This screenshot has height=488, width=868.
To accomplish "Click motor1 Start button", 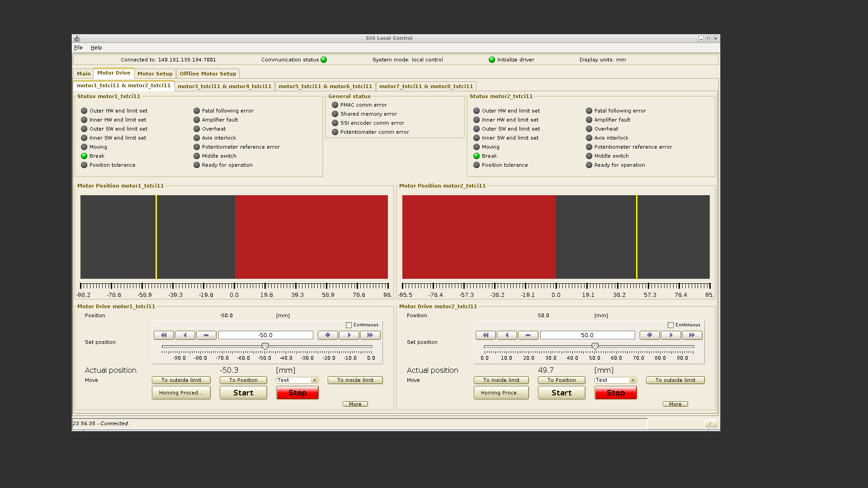I will [x=243, y=393].
